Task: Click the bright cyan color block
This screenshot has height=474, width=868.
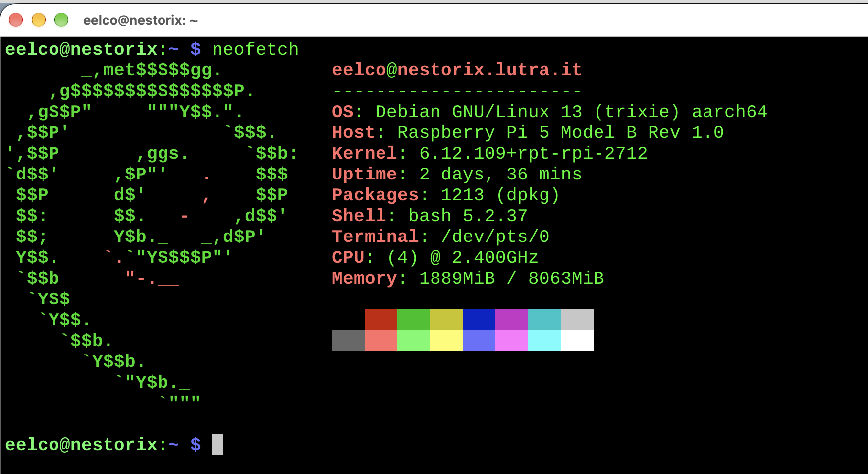Action: (544, 341)
